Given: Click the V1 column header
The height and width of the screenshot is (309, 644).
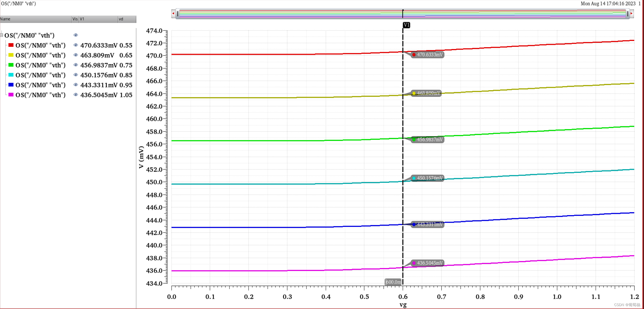Looking at the screenshot, I should tap(98, 19).
